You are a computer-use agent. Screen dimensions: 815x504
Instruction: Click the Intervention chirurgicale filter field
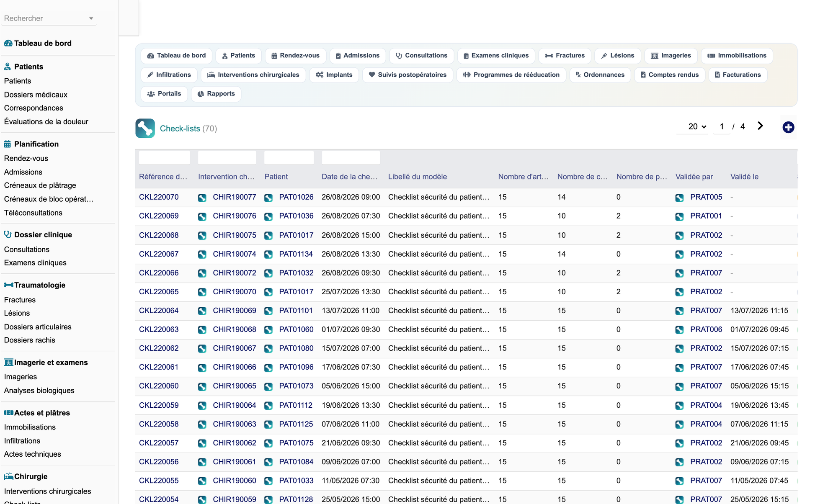(227, 158)
